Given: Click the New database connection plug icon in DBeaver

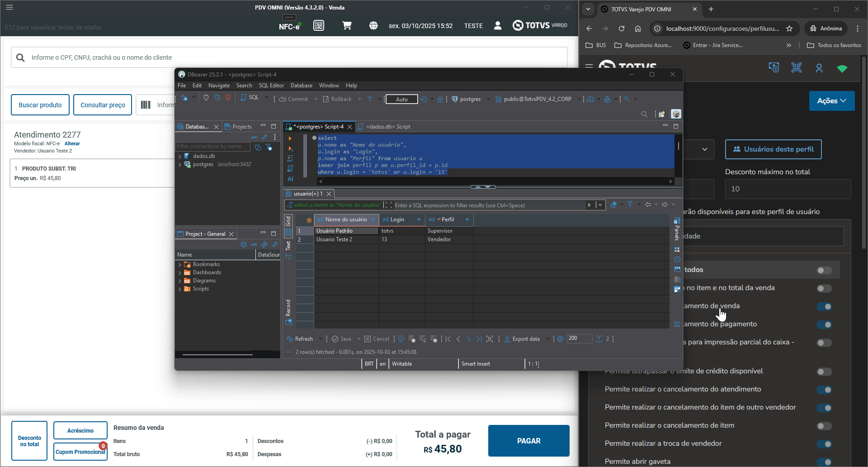Looking at the screenshot, I should click(x=184, y=98).
